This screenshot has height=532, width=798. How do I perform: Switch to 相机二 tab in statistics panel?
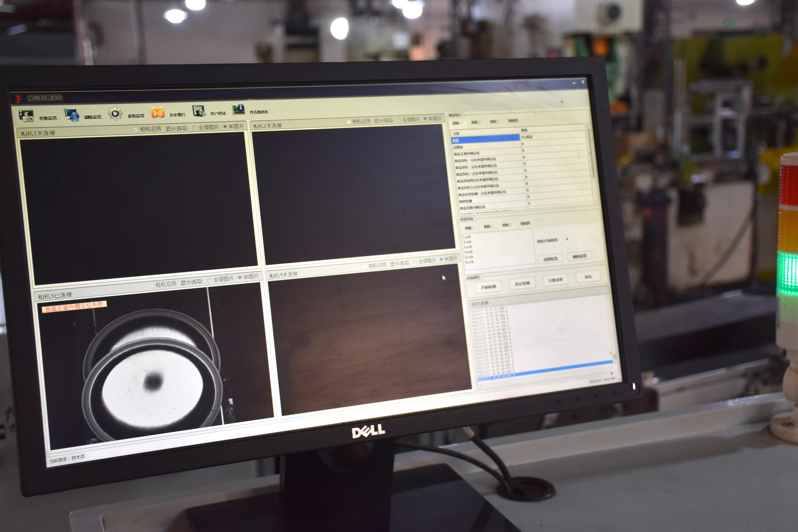coord(476,122)
